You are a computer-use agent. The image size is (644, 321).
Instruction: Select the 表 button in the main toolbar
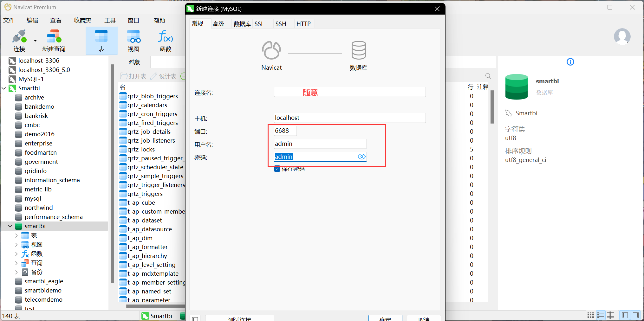click(x=101, y=41)
